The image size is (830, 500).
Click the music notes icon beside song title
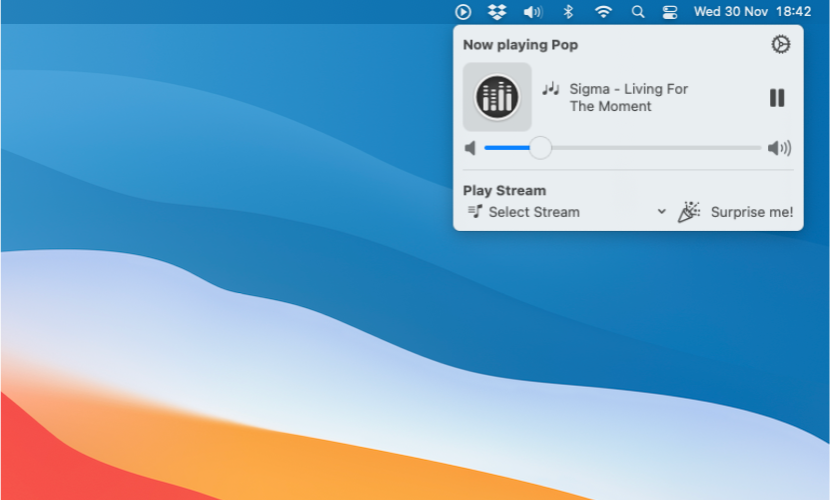click(x=551, y=88)
